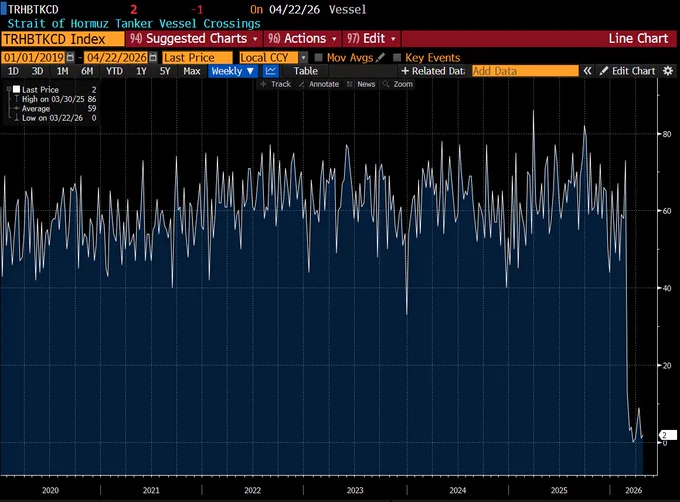Click the Edit Chart pencil button
The width and height of the screenshot is (680, 502).
pyautogui.click(x=628, y=71)
